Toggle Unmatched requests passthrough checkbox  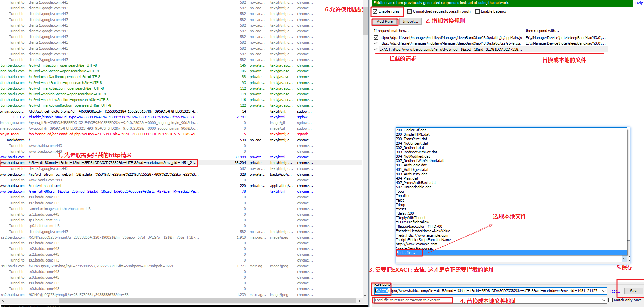(x=409, y=11)
